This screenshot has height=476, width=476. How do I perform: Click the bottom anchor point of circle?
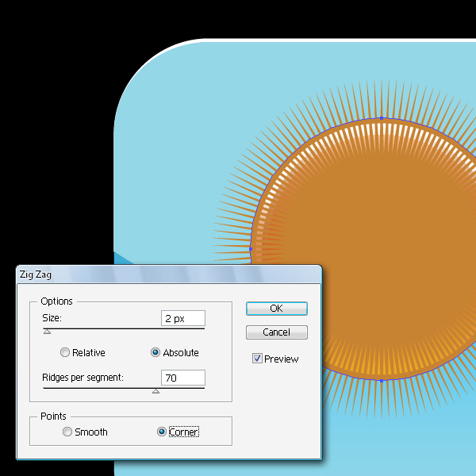coord(382,380)
